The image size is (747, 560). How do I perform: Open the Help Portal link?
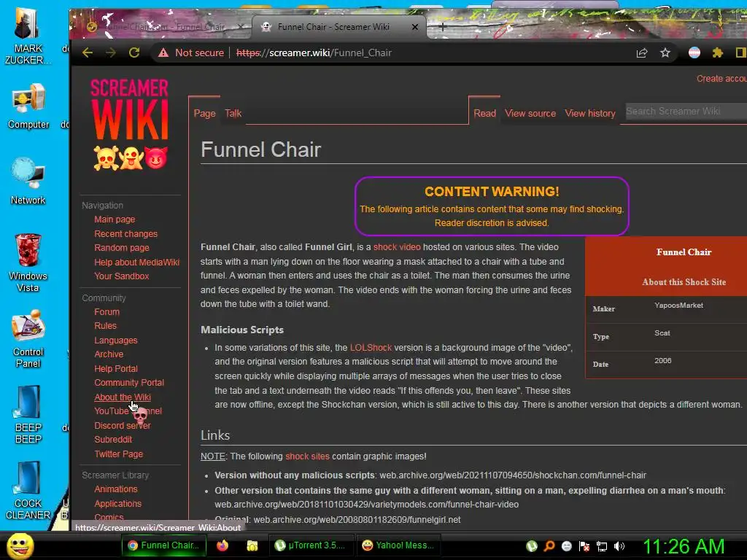point(116,368)
